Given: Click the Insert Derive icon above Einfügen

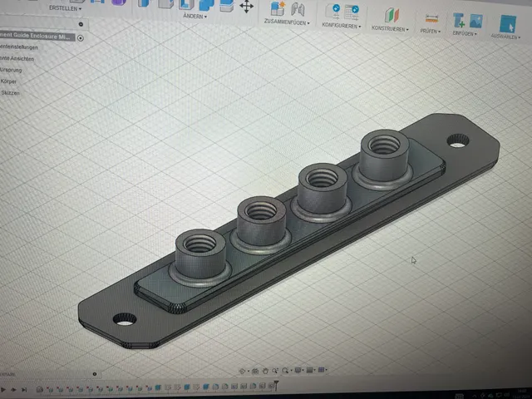Looking at the screenshot, I should pyautogui.click(x=459, y=20).
